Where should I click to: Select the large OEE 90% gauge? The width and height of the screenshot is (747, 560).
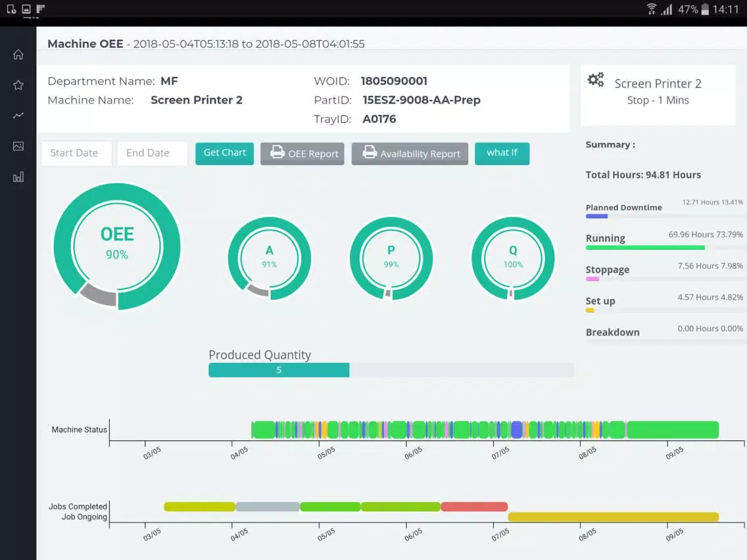point(117,246)
